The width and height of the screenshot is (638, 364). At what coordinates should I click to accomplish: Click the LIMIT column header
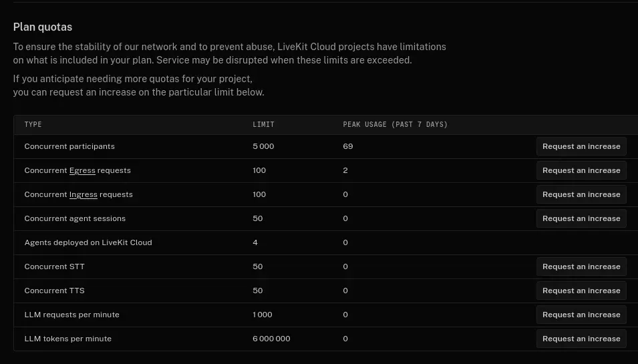263,124
